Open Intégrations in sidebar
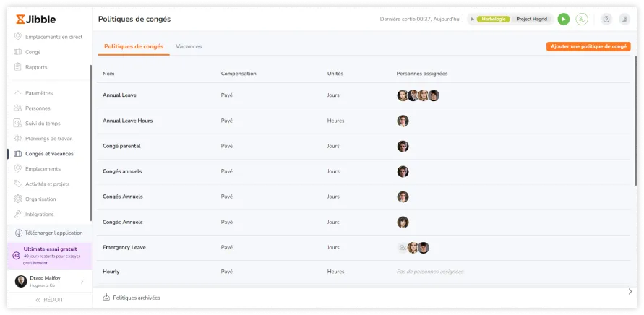 pos(39,215)
